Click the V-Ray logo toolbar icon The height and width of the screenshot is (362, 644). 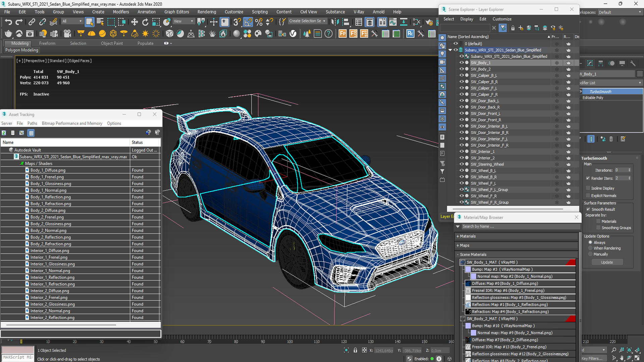tap(293, 34)
